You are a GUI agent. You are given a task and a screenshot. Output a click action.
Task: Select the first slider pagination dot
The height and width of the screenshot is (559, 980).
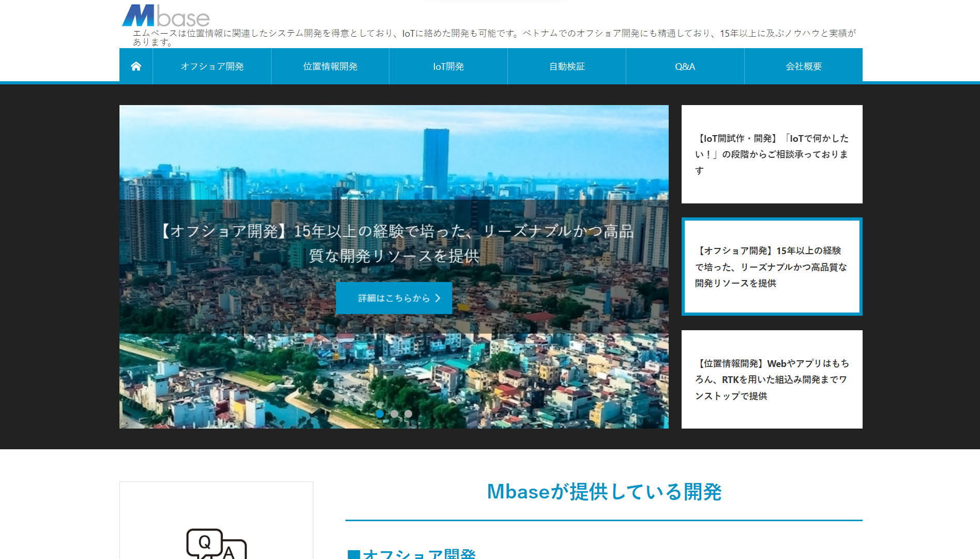click(380, 414)
